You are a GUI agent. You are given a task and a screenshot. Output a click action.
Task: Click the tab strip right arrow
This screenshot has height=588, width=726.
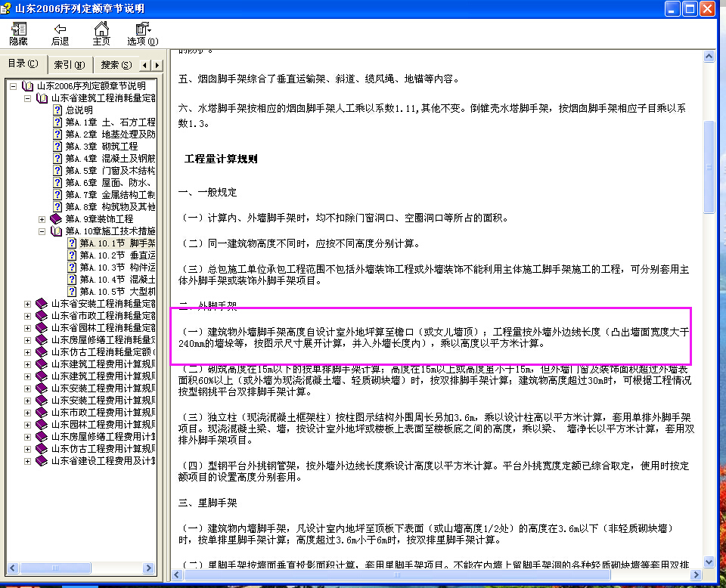[x=157, y=65]
